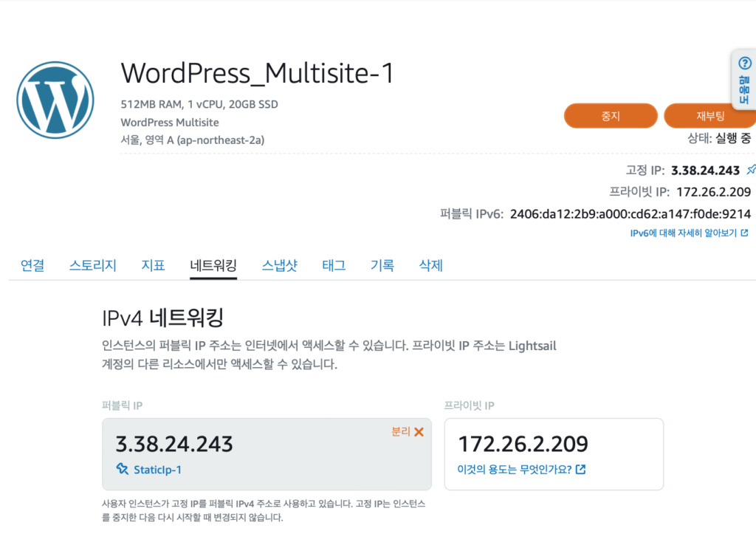Image resolution: width=756 pixels, height=548 pixels.
Task: Switch to the 스토리지 tab
Action: coord(92,265)
